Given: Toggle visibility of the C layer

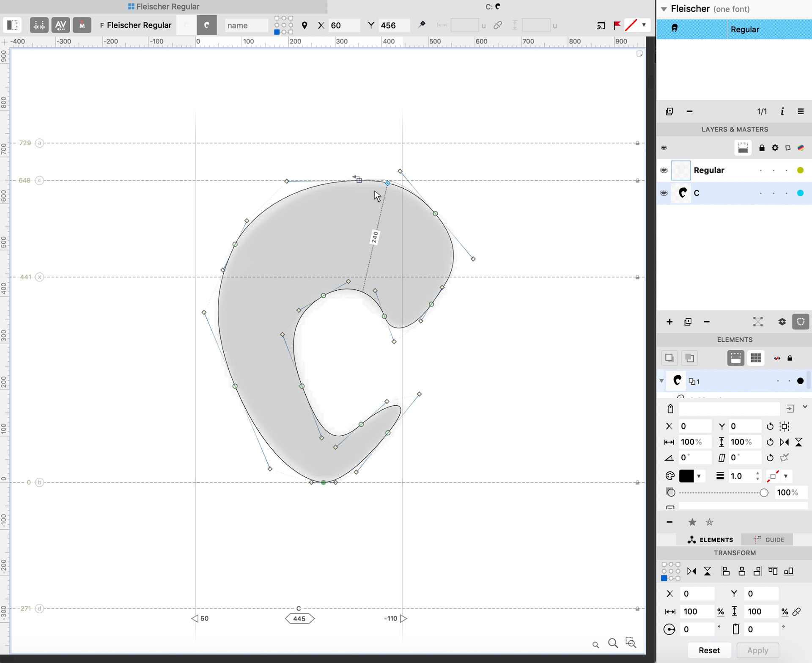Looking at the screenshot, I should 664,193.
